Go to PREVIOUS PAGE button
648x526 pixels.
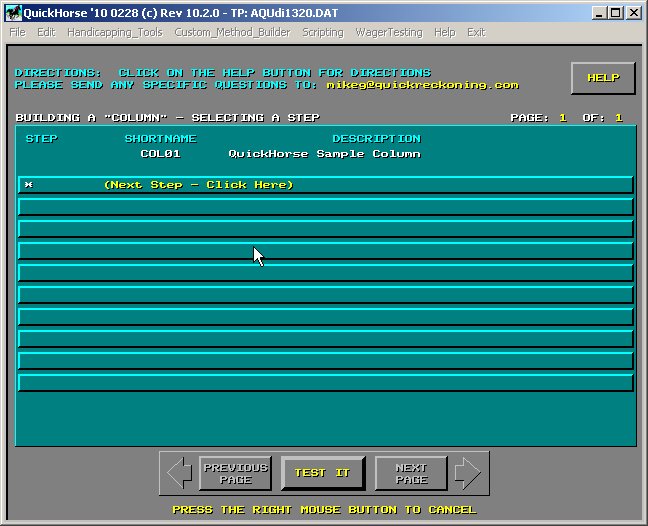point(235,473)
